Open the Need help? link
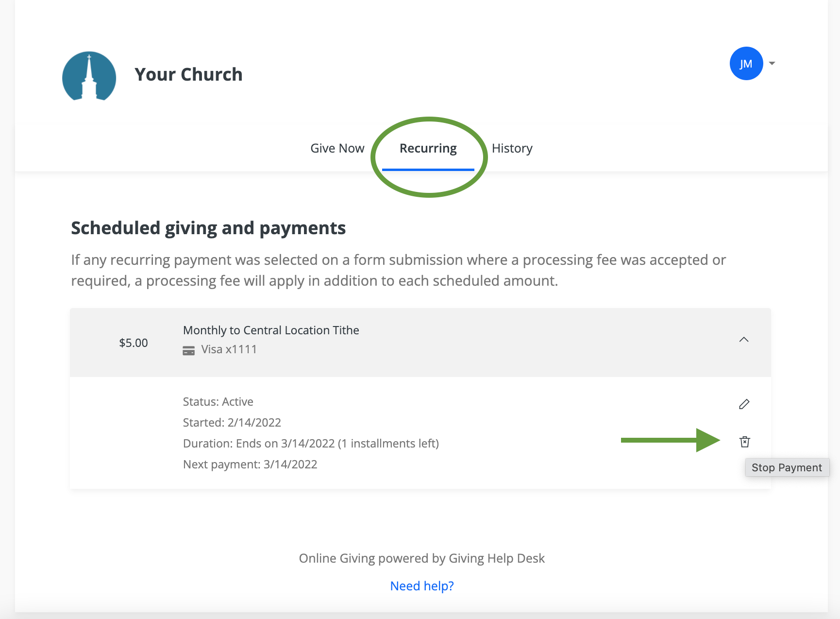840x619 pixels. click(x=421, y=586)
